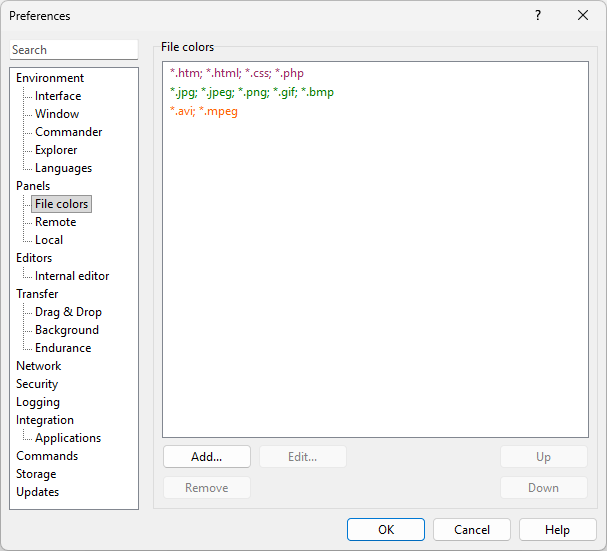The width and height of the screenshot is (607, 551).
Task: Click the Search input field
Action: (74, 50)
